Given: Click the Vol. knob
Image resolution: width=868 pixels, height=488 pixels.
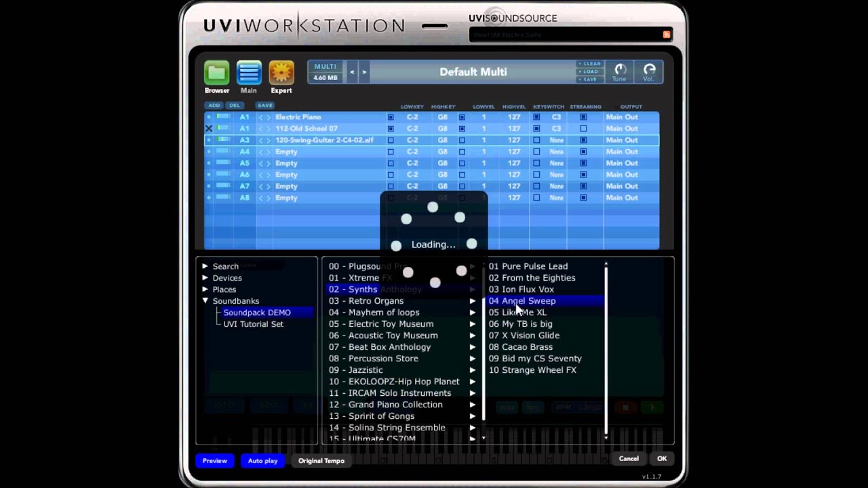Looking at the screenshot, I should (649, 69).
